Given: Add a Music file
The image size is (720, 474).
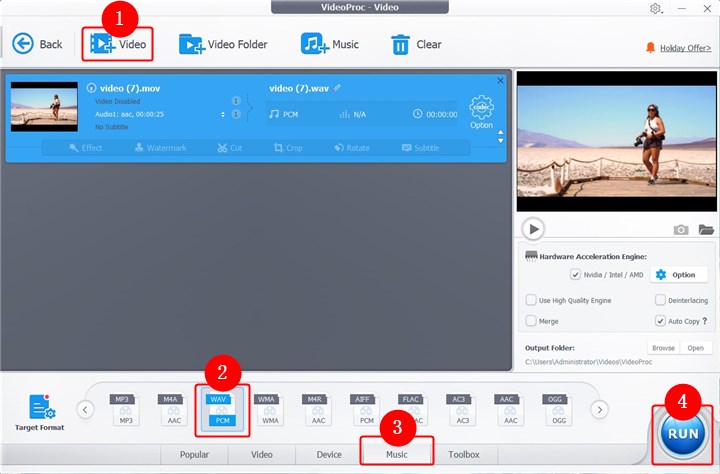Looking at the screenshot, I should point(329,44).
